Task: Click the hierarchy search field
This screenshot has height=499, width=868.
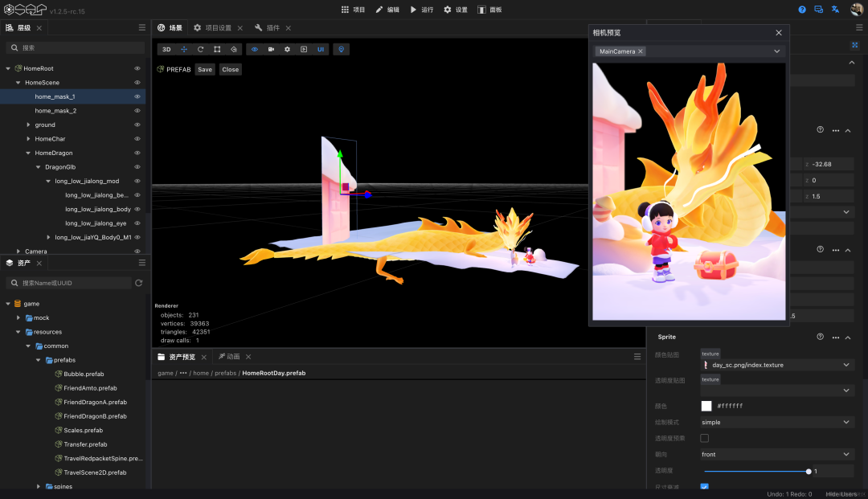Action: [76, 47]
